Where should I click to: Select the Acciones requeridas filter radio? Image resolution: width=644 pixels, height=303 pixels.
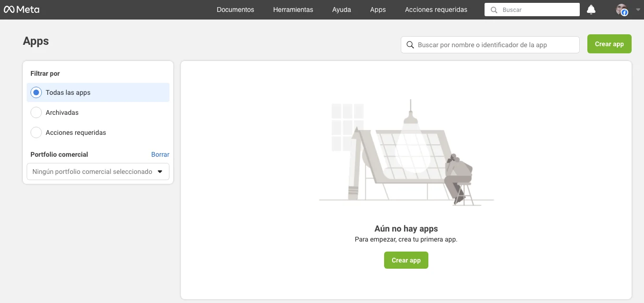(x=36, y=132)
